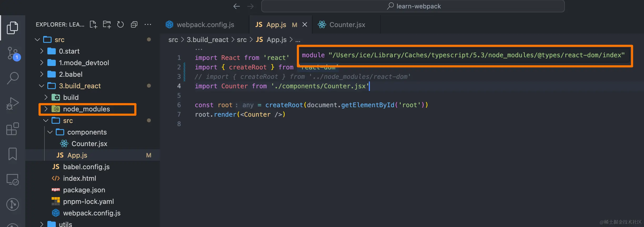Viewport: 644px width, 227px height.
Task: Click 3.build_react in the breadcrumb
Action: point(208,40)
